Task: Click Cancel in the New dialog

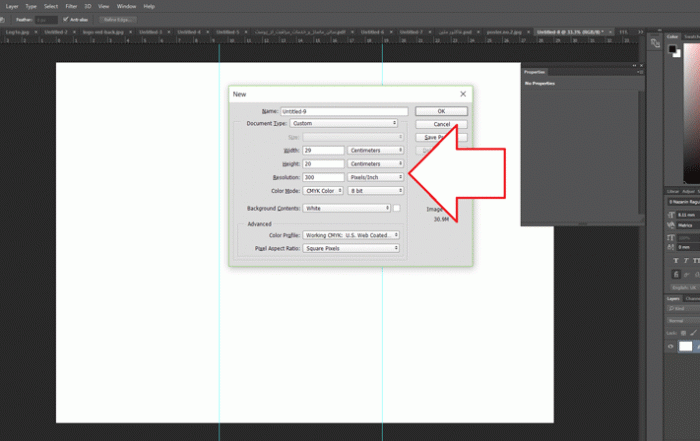Action: [x=442, y=124]
